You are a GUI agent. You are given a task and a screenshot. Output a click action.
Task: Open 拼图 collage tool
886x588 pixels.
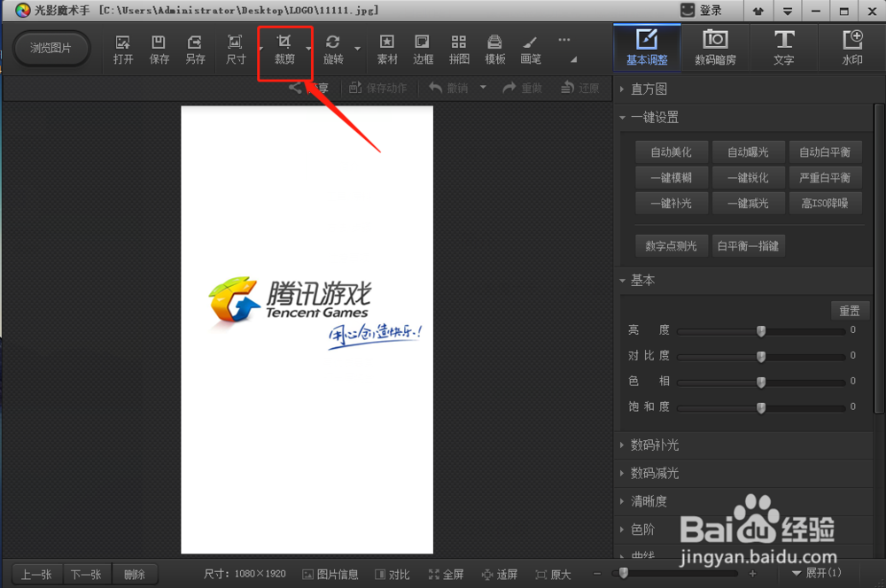(x=459, y=50)
